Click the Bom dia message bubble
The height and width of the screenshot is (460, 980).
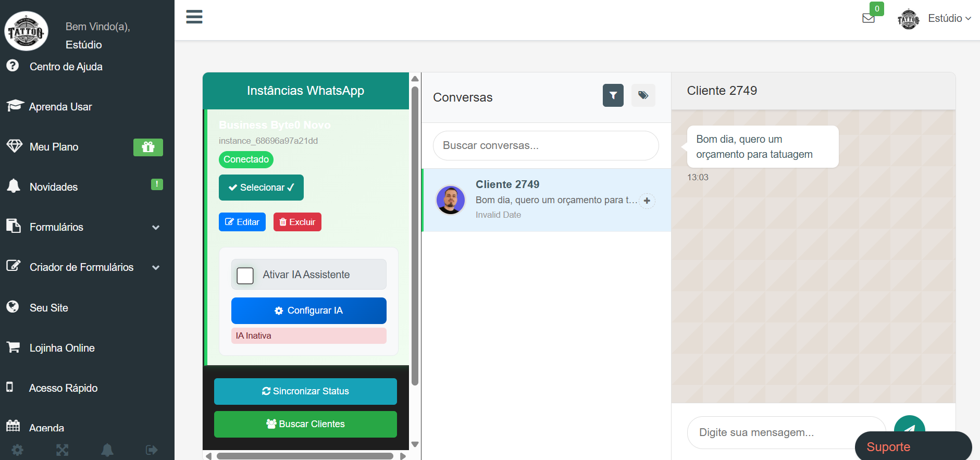(763, 147)
